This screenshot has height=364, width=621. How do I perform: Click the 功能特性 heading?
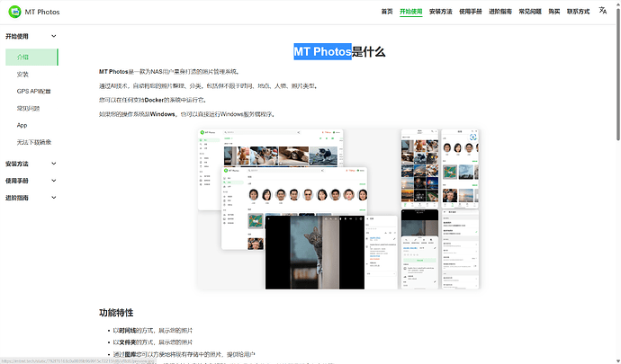(116, 313)
